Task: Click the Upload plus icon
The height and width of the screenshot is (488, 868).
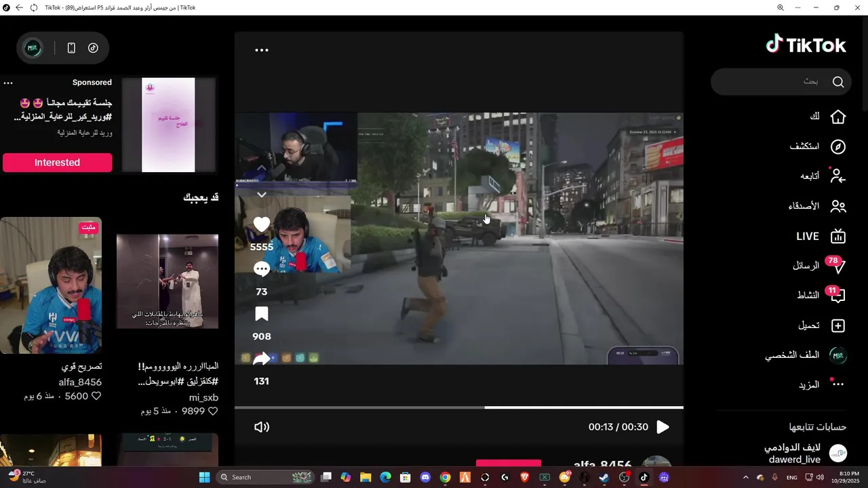Action: 838,325
